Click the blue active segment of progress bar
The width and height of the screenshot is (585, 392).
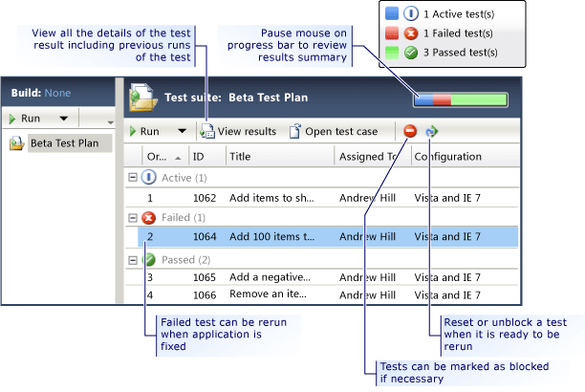[424, 99]
